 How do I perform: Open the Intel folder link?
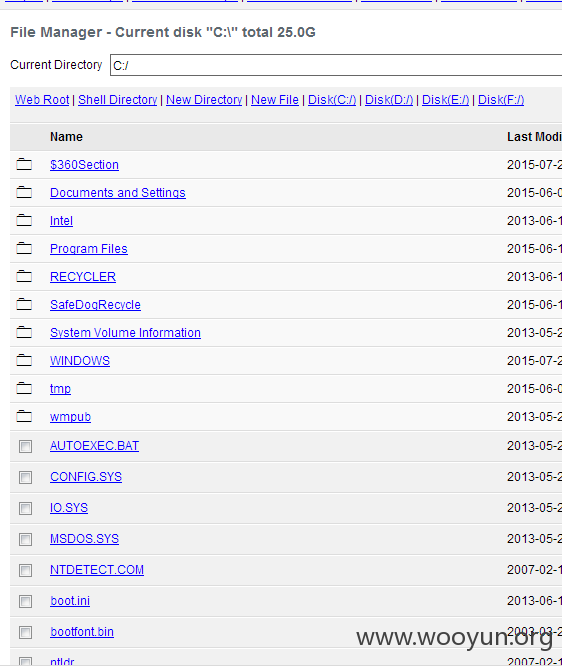click(x=62, y=221)
